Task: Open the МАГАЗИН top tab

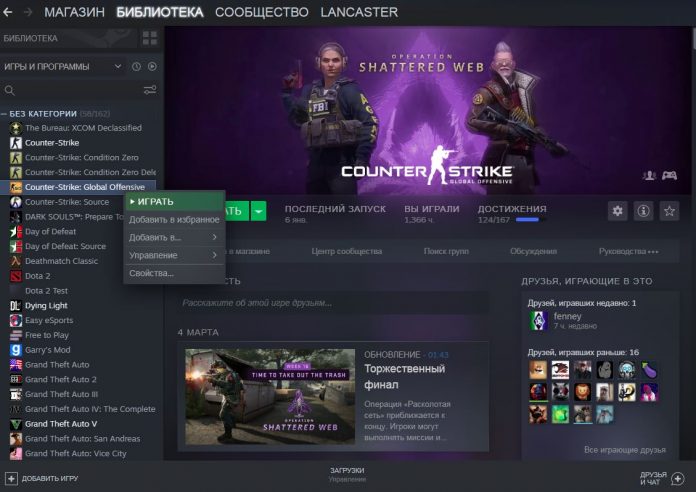Action: pyautogui.click(x=74, y=12)
